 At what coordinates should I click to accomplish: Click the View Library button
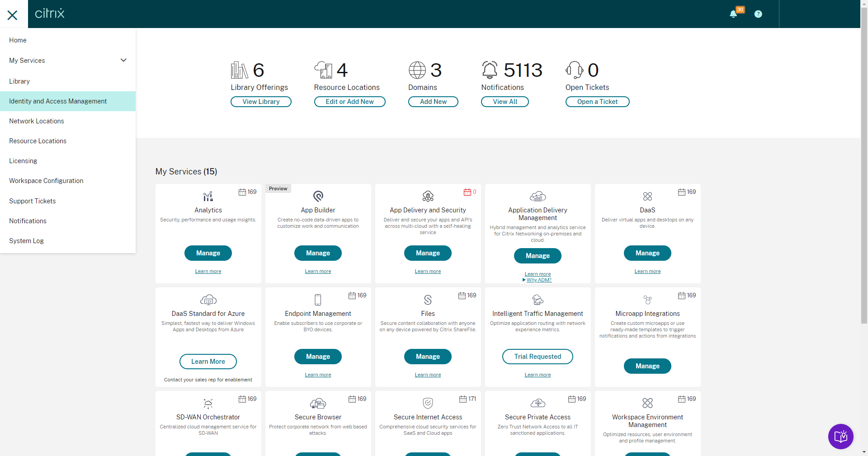(x=261, y=102)
